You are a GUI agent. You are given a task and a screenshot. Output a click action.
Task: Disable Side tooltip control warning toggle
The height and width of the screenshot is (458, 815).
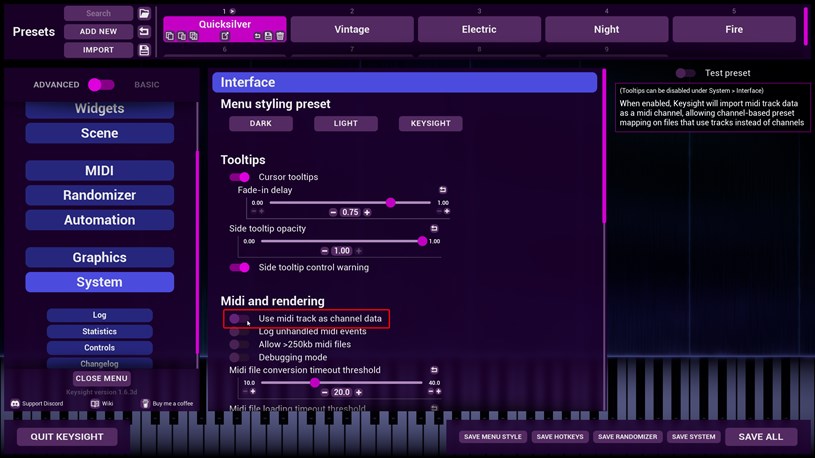pyautogui.click(x=240, y=268)
